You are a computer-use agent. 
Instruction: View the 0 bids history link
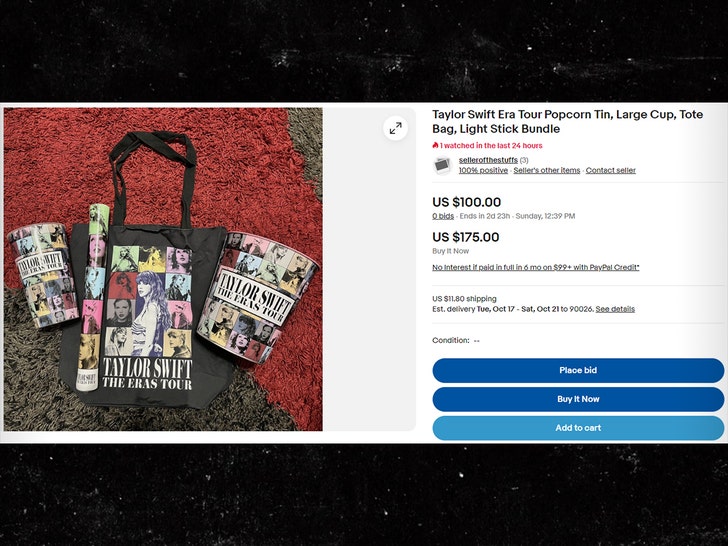443,216
